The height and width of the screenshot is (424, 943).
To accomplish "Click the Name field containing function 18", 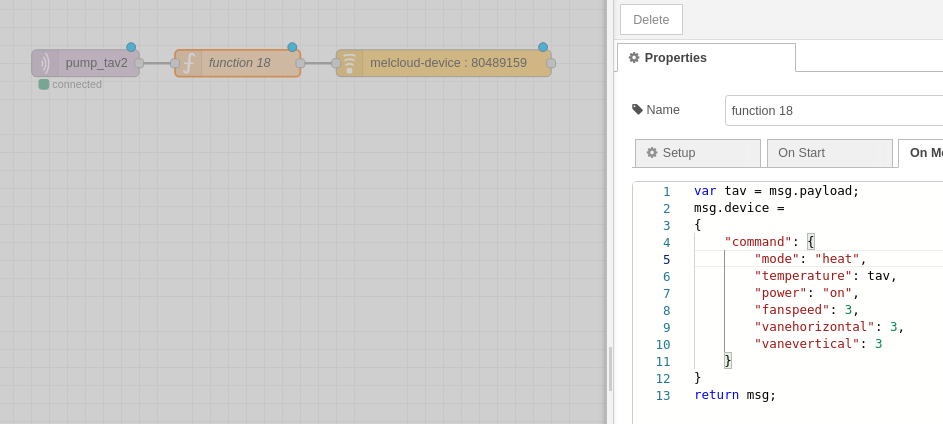I will pos(834,111).
